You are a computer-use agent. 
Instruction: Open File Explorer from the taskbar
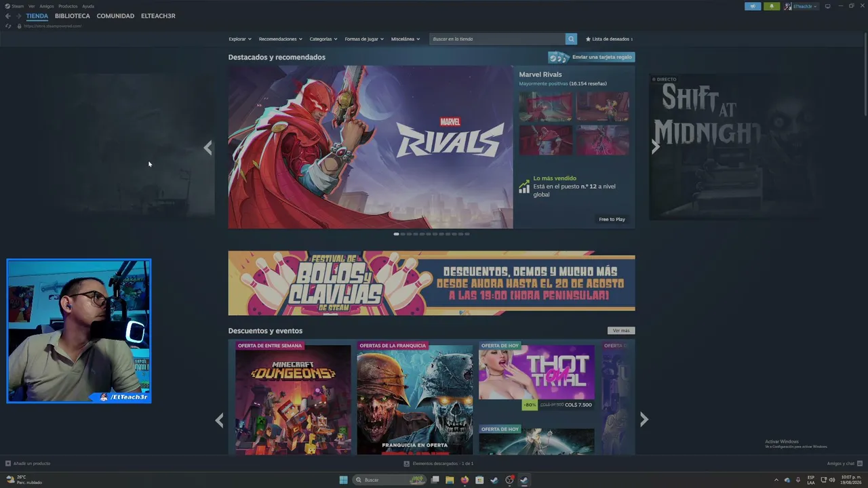pyautogui.click(x=450, y=480)
